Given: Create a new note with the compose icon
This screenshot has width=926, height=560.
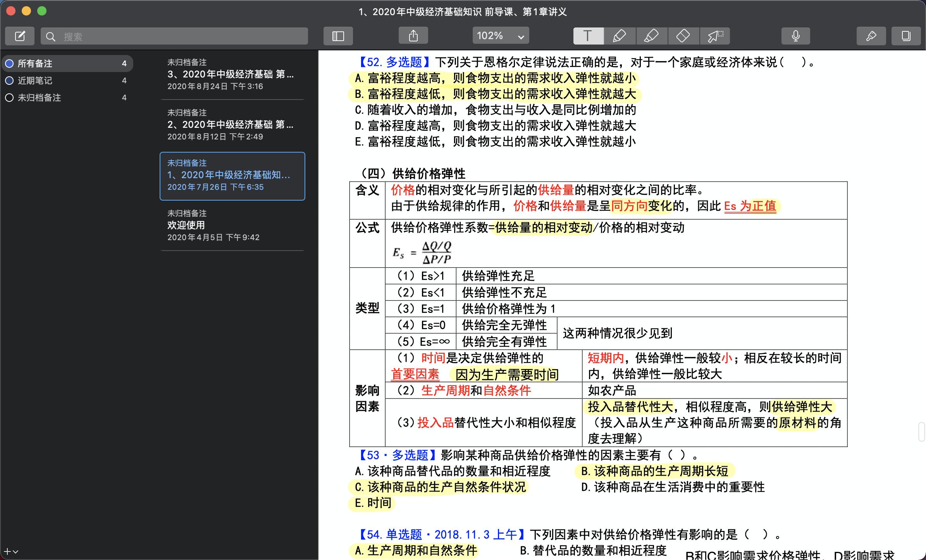Looking at the screenshot, I should pyautogui.click(x=19, y=36).
